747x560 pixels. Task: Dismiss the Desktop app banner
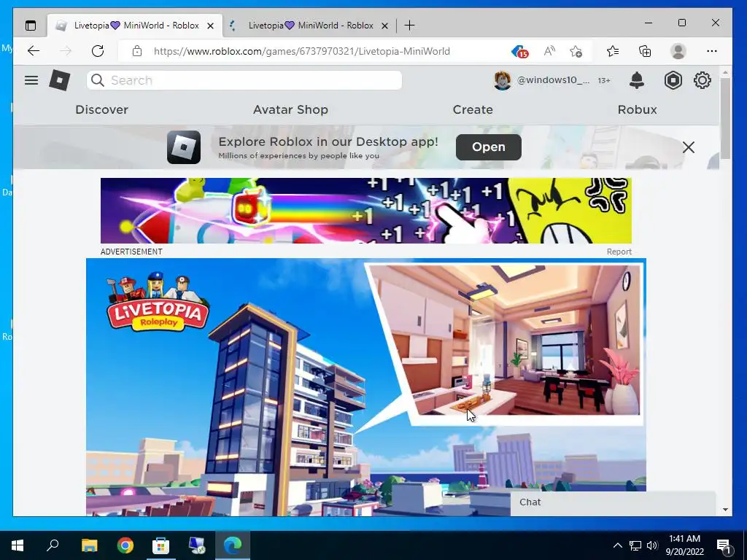point(689,147)
